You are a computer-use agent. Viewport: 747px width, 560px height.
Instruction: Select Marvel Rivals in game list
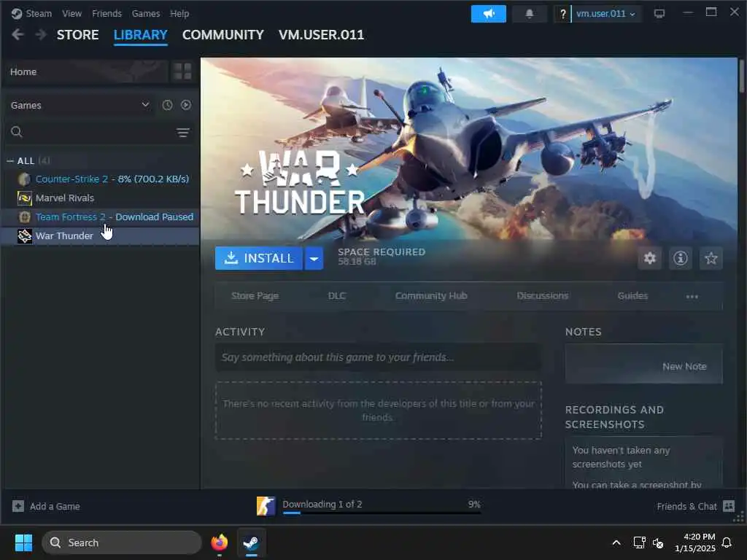(x=101, y=198)
